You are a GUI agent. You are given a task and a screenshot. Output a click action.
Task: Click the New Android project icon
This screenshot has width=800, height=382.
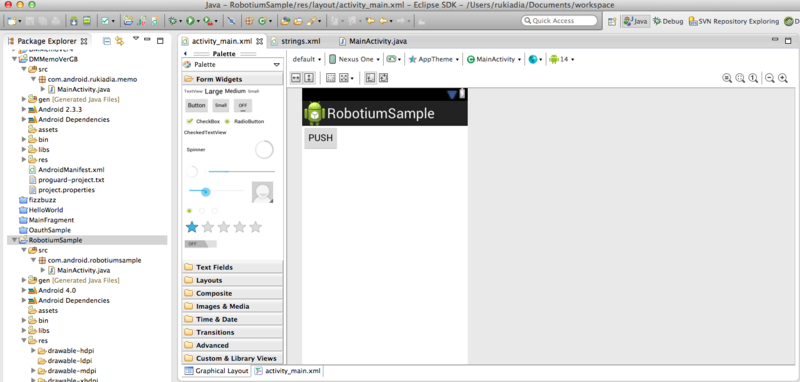128,21
